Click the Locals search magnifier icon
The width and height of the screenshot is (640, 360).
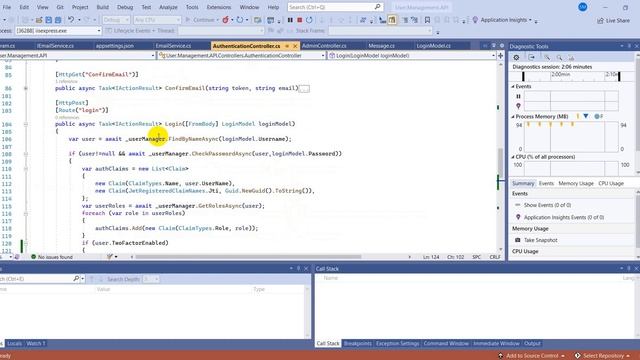(76, 279)
